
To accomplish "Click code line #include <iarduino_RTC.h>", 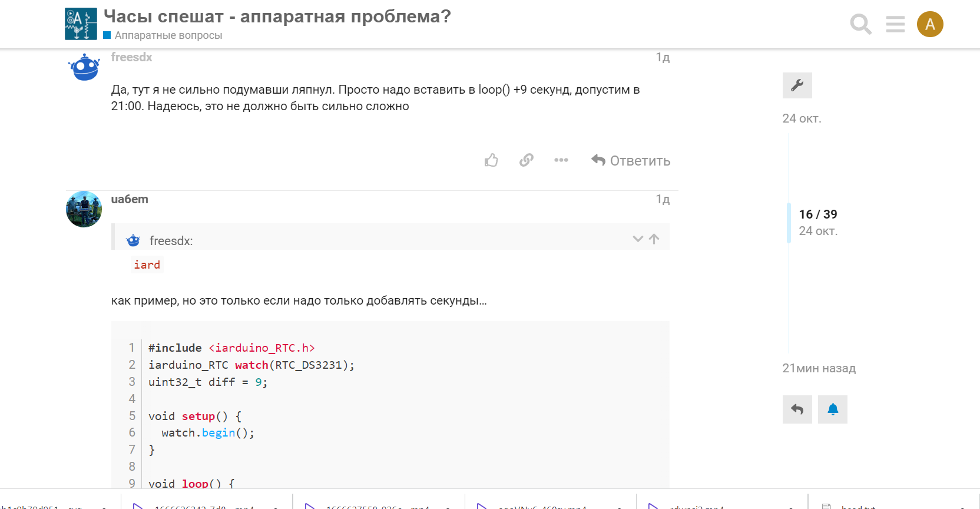I will point(231,348).
